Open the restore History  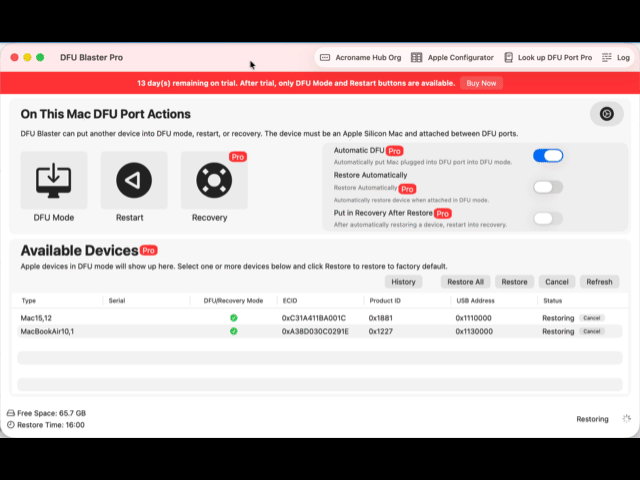(x=404, y=282)
